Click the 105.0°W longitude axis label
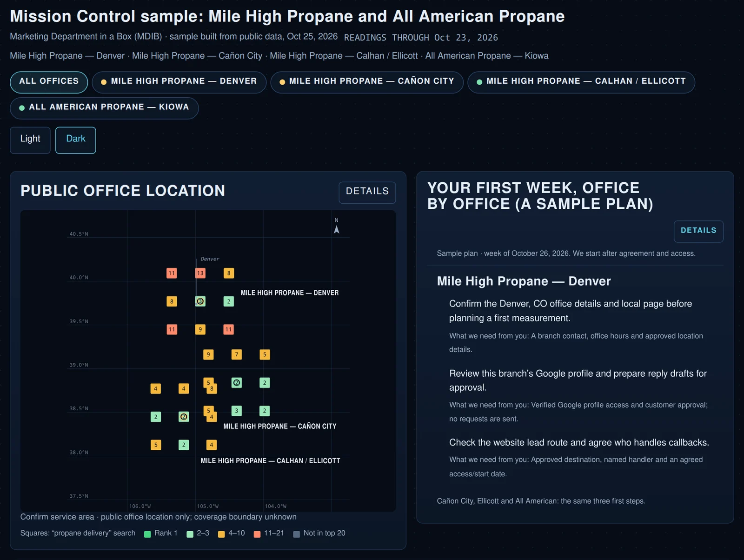 point(208,506)
